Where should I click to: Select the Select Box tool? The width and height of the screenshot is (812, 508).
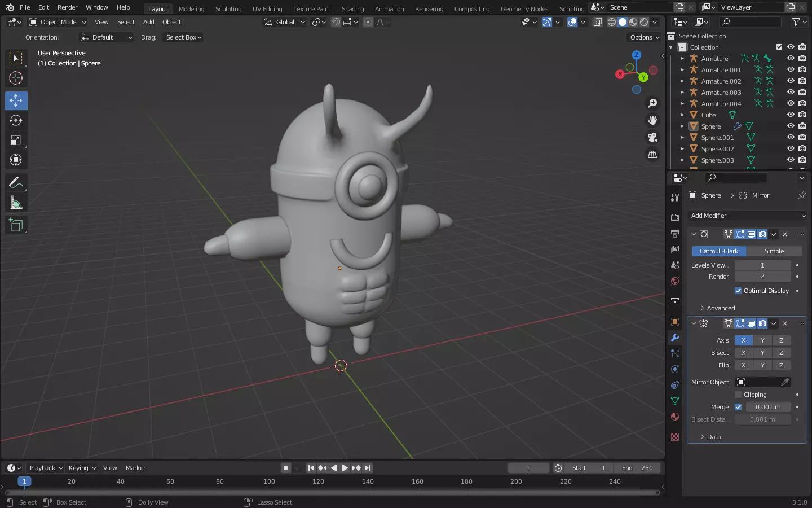click(x=16, y=58)
